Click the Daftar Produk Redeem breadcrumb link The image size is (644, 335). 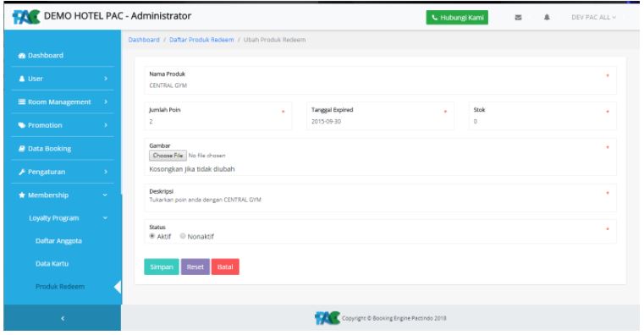click(201, 40)
